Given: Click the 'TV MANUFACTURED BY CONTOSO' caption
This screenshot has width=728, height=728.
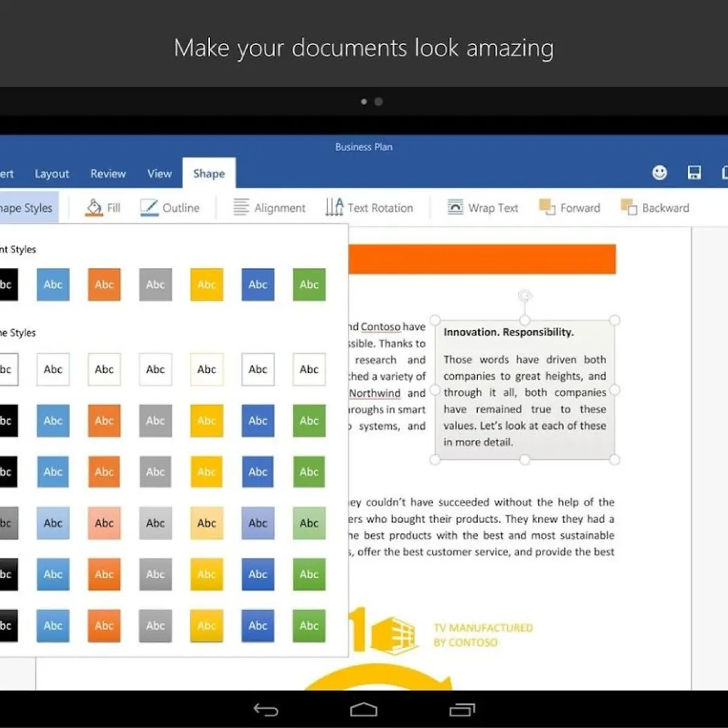Looking at the screenshot, I should (483, 635).
